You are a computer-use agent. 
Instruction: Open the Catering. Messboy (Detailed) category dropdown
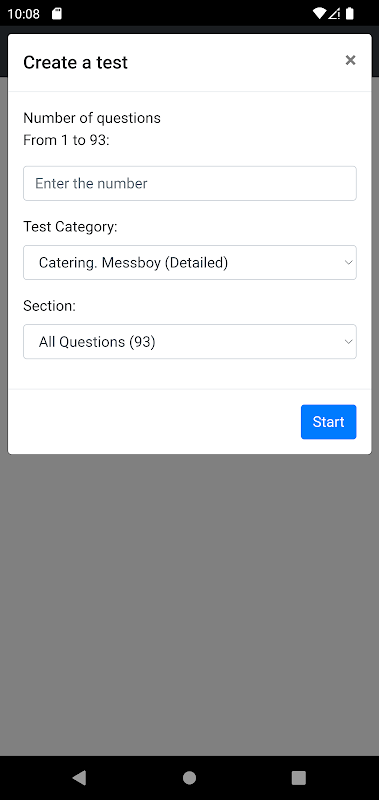tap(190, 262)
